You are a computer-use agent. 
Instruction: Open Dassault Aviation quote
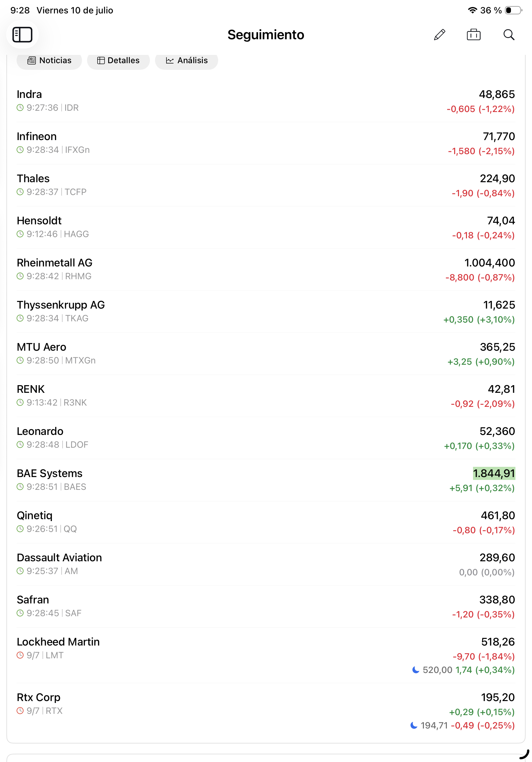pyautogui.click(x=266, y=564)
